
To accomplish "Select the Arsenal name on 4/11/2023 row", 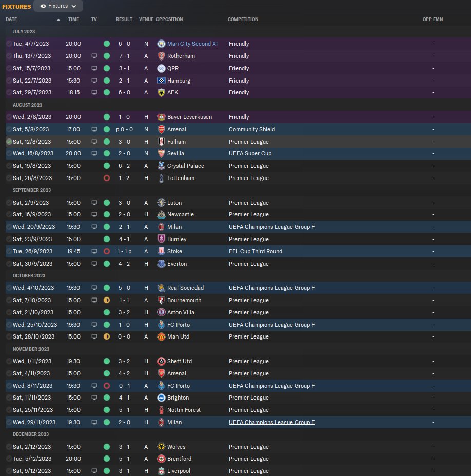I will click(176, 373).
